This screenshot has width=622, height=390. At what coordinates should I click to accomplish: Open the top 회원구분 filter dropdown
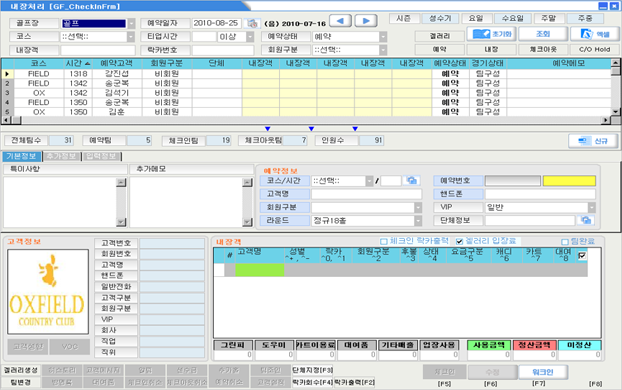[383, 50]
